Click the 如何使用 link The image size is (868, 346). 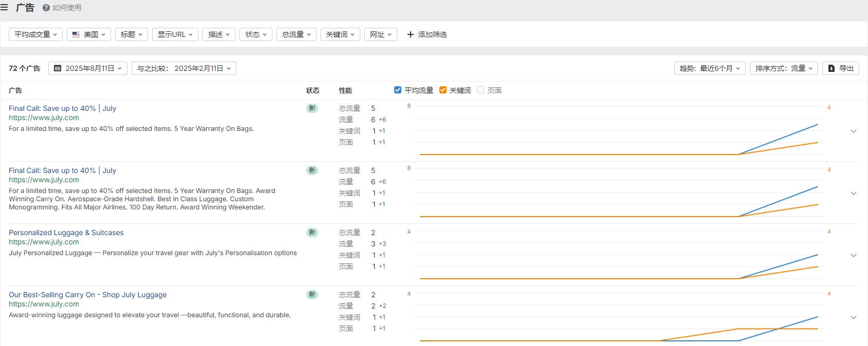click(x=67, y=8)
